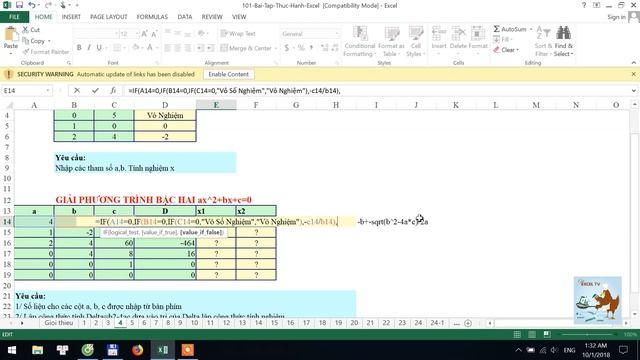Open Merge & Center dropdown arrow
Image resolution: width=640 pixels, height=360 pixels.
[276, 48]
